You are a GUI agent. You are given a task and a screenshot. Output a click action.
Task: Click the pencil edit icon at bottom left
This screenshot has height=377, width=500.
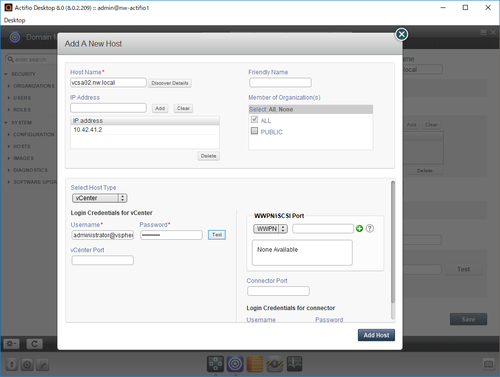tap(43, 364)
